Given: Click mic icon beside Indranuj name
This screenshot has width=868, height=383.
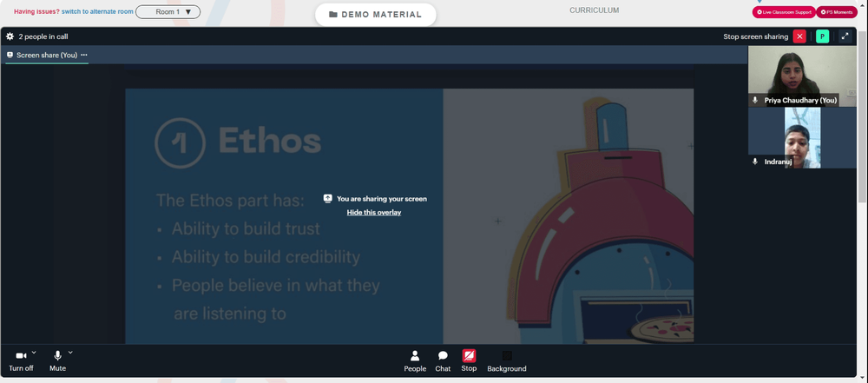Looking at the screenshot, I should pyautogui.click(x=754, y=162).
